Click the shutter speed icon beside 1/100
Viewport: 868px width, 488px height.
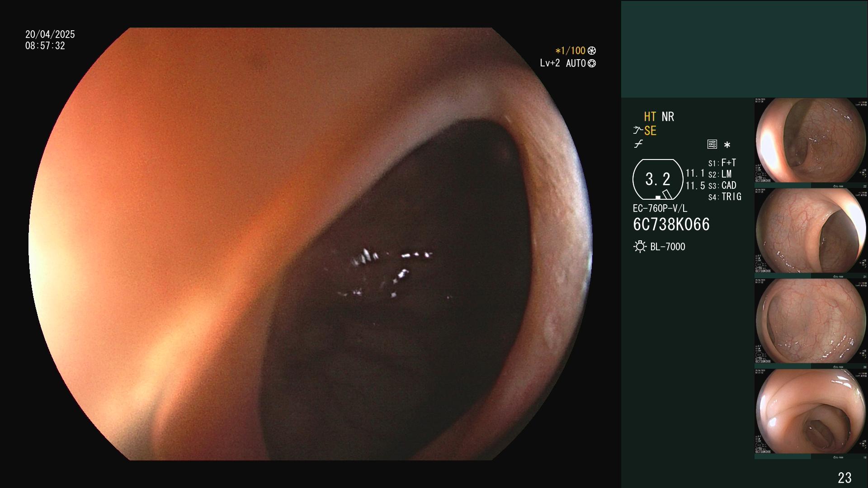pos(592,51)
